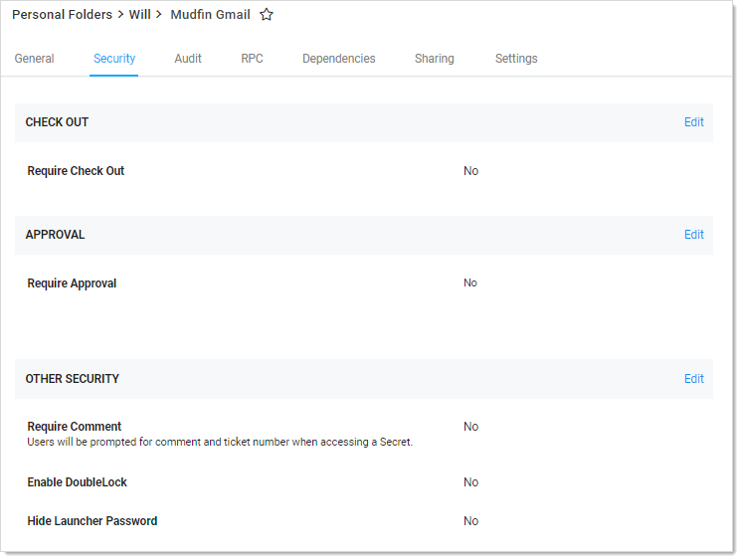The height and width of the screenshot is (560, 741).
Task: Click Edit in the Approval section
Action: click(693, 235)
